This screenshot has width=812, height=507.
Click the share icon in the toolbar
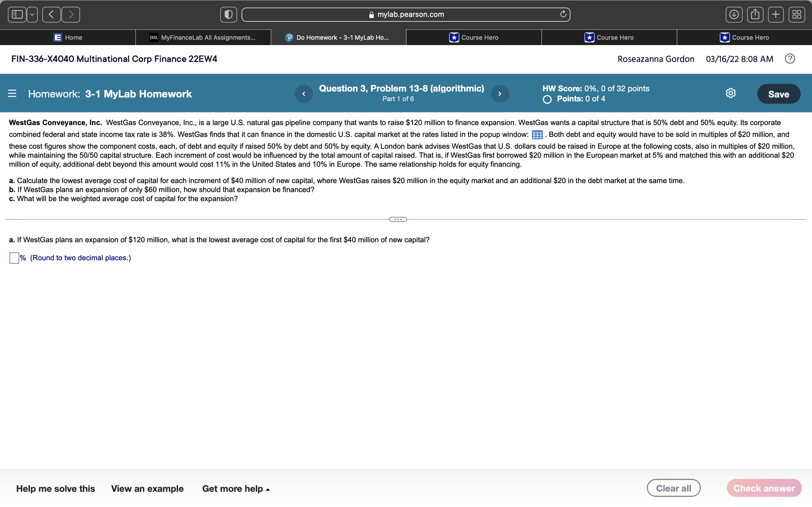point(755,14)
